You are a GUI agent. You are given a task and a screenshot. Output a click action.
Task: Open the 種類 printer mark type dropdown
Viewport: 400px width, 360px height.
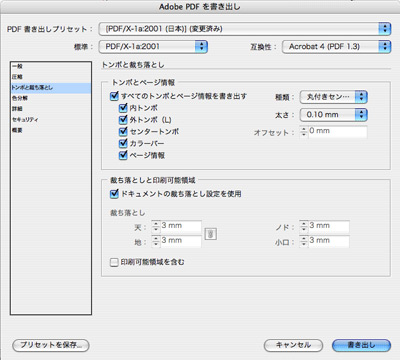click(334, 97)
